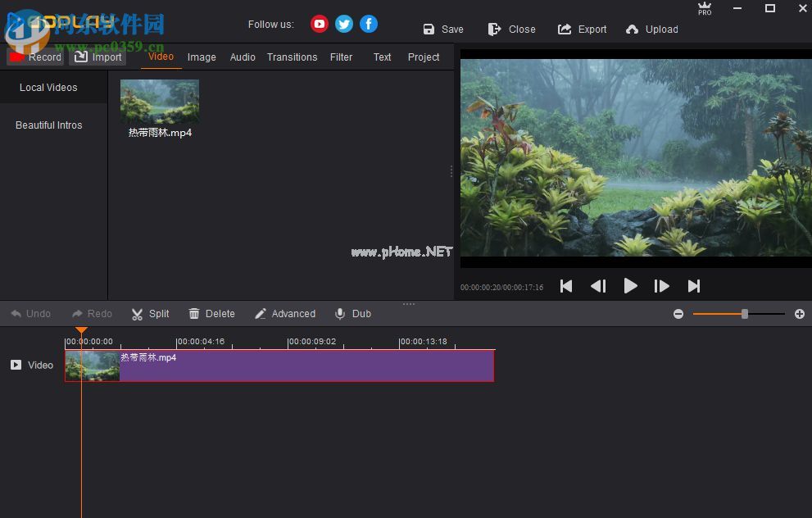Open the Text tab
812x518 pixels.
pos(382,57)
